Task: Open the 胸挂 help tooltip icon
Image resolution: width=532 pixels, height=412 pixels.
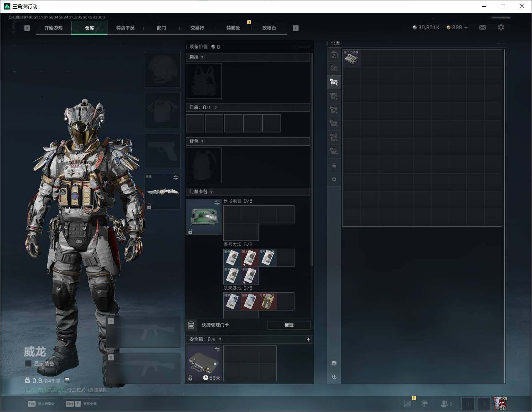Action: (x=203, y=57)
